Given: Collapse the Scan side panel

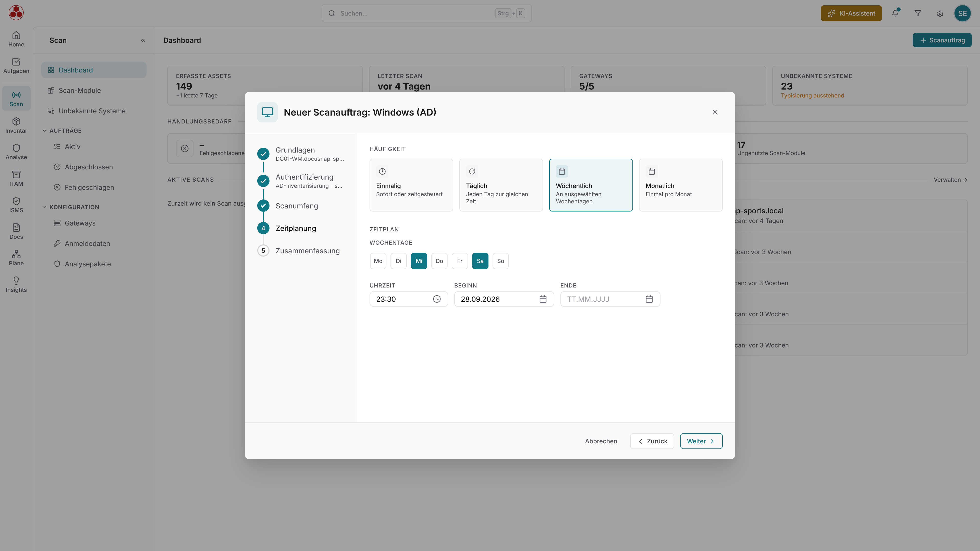Looking at the screenshot, I should pyautogui.click(x=143, y=40).
